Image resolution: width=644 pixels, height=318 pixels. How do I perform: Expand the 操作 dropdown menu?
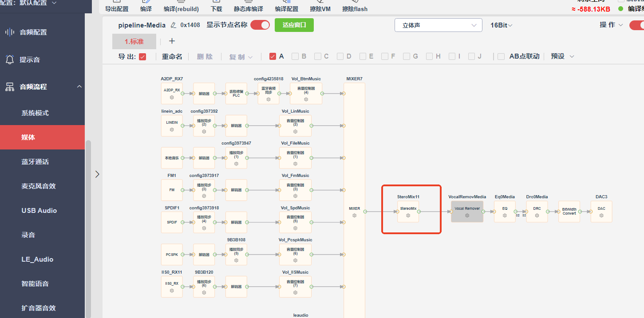click(x=611, y=25)
